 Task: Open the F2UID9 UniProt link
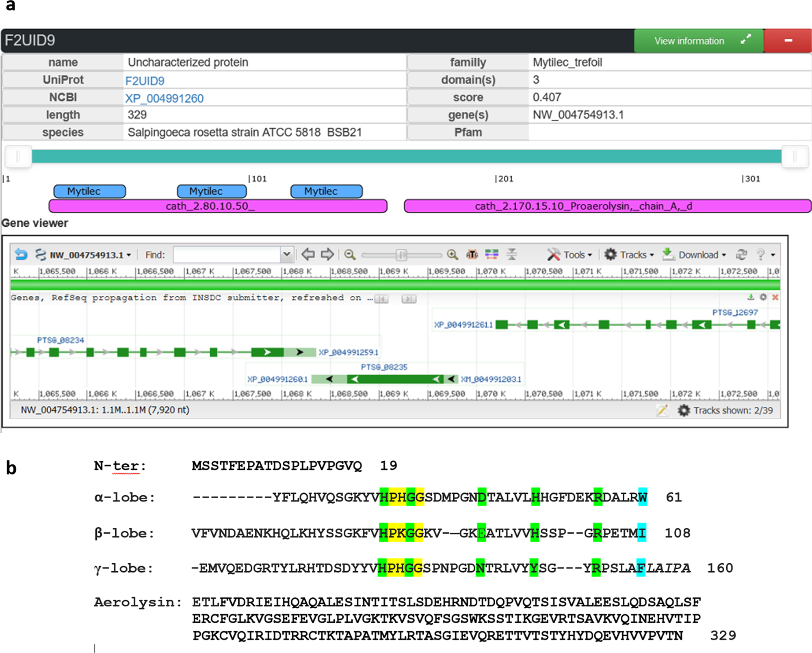pos(145,81)
